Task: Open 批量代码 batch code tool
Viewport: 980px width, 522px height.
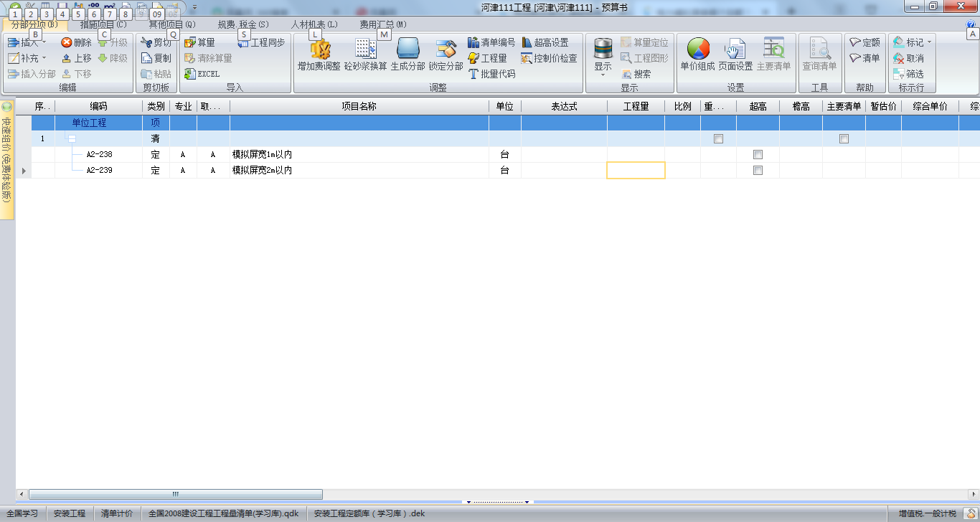Action: [491, 74]
